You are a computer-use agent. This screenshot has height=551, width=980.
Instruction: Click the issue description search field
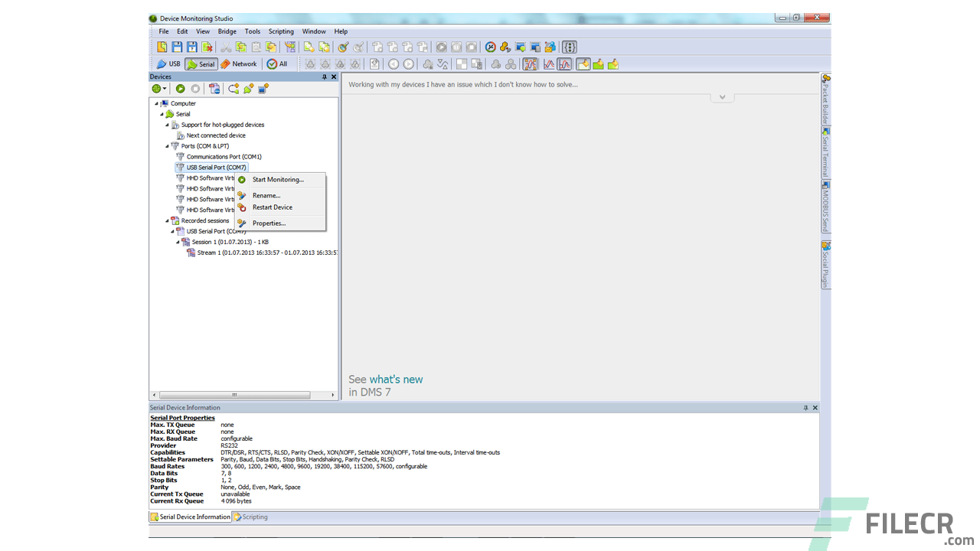point(580,84)
